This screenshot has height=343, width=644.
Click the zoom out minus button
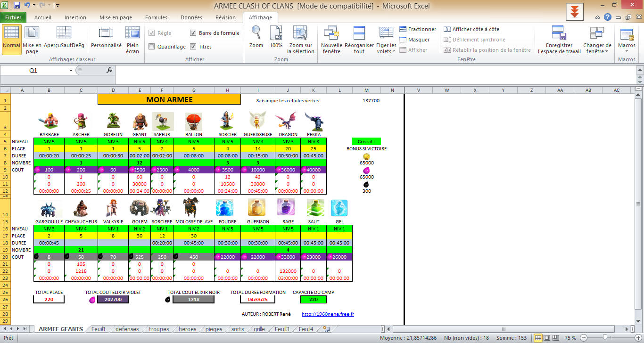tap(583, 338)
